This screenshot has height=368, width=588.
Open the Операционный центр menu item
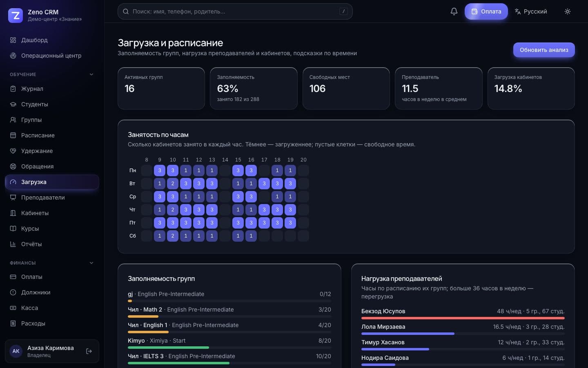click(x=52, y=56)
